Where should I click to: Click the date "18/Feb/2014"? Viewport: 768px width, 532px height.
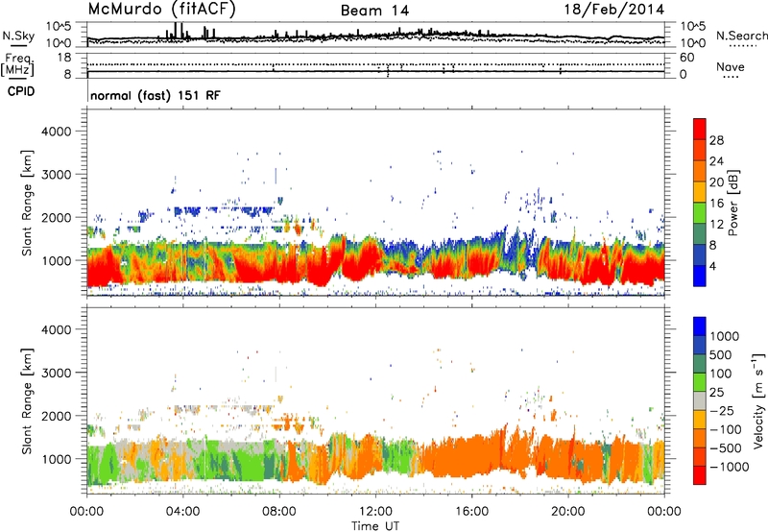[x=614, y=10]
